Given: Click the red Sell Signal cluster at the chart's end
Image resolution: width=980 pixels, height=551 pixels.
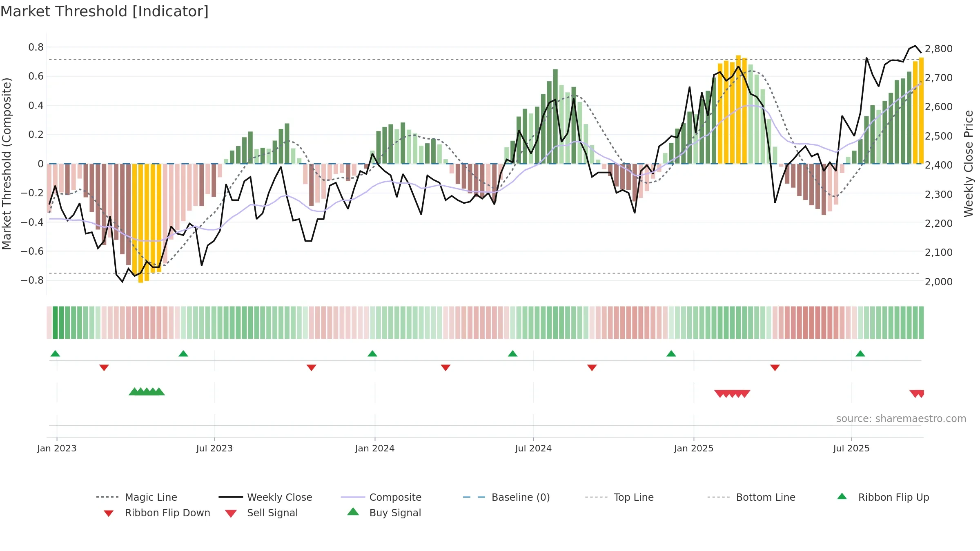Looking at the screenshot, I should pyautogui.click(x=917, y=394).
